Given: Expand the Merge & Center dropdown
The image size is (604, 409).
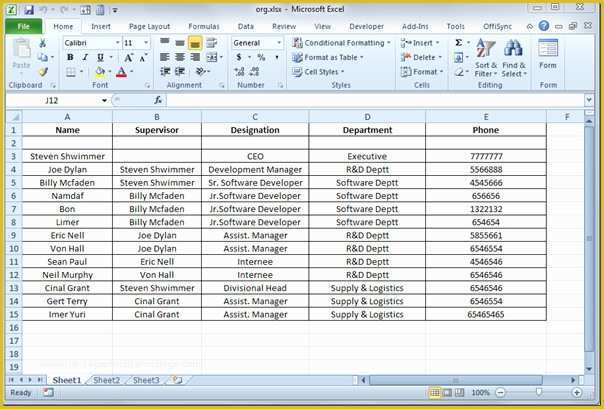Looking at the screenshot, I should tap(221, 57).
